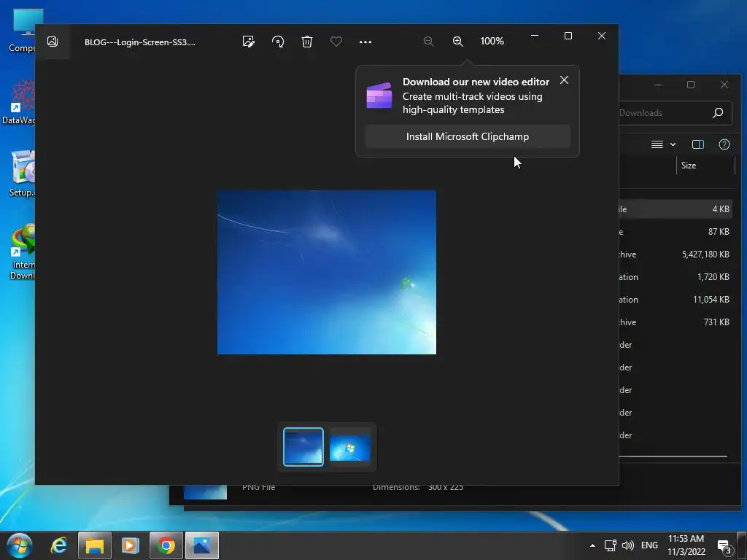Click the DataWag desktop shortcut

pyautogui.click(x=20, y=102)
